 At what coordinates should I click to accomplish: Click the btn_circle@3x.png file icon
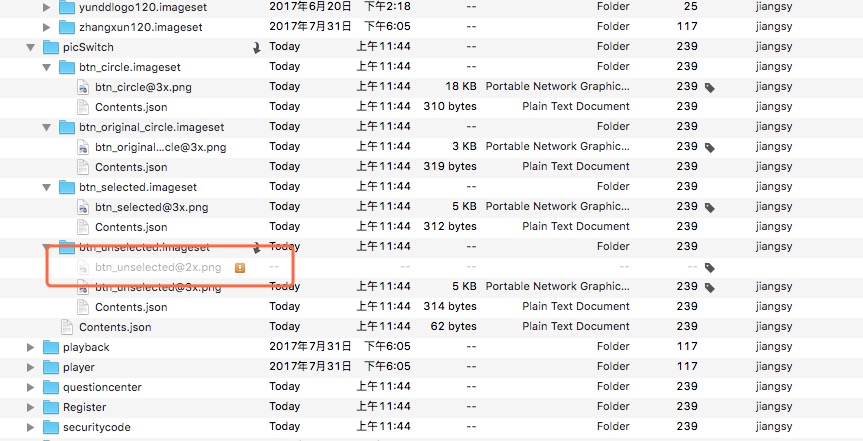pyautogui.click(x=83, y=87)
